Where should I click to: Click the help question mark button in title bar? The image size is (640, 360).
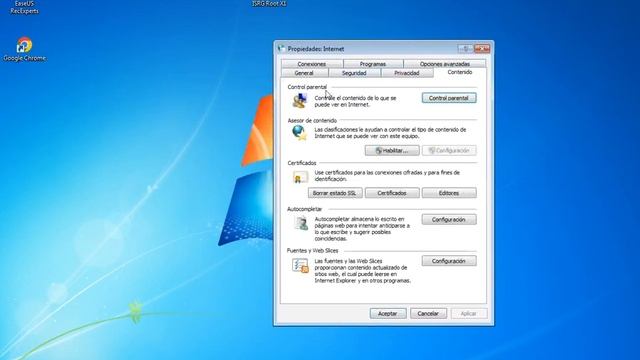click(x=466, y=49)
